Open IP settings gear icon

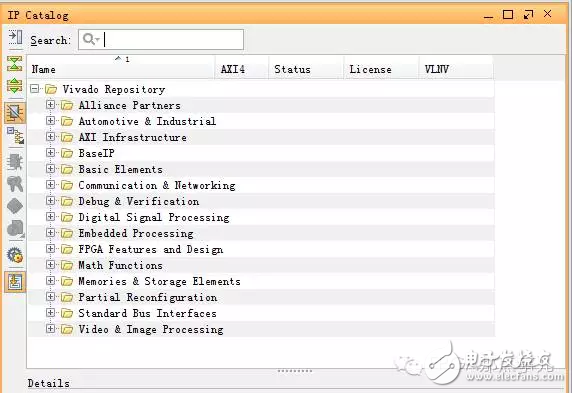[x=15, y=255]
